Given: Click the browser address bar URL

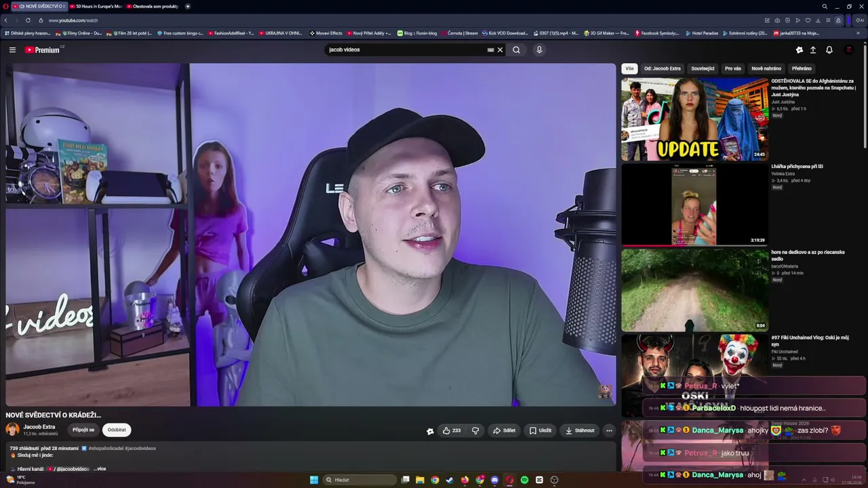Looking at the screenshot, I should point(73,20).
